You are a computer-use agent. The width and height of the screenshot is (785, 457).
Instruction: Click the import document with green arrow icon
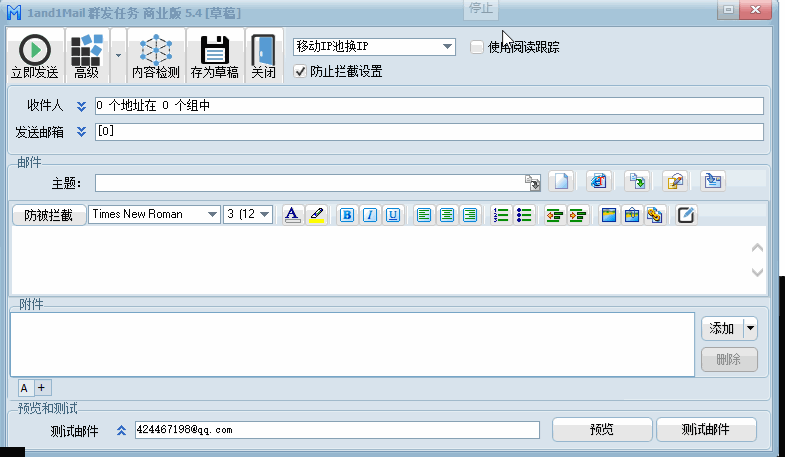[637, 181]
